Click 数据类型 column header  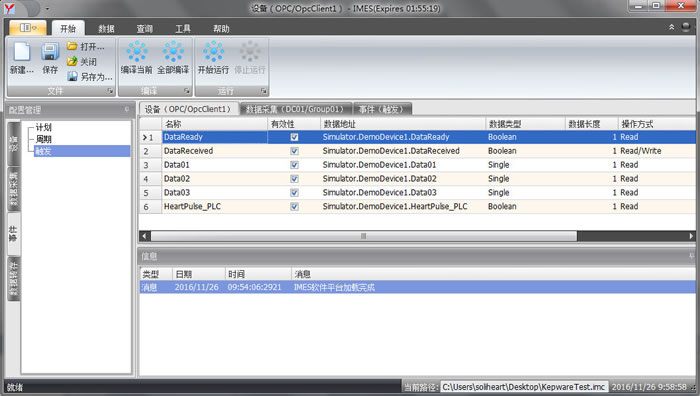[525, 124]
